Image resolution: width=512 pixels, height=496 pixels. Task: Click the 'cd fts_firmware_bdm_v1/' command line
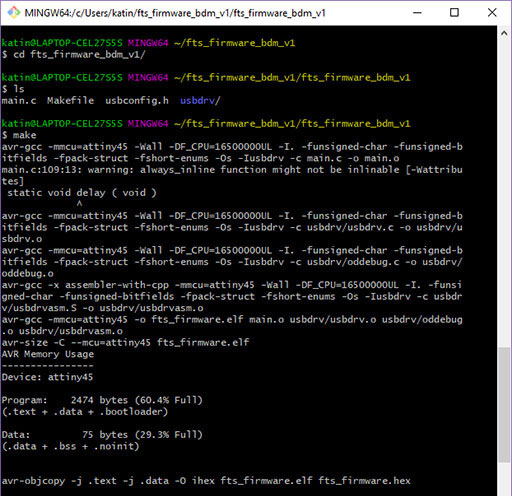point(74,54)
